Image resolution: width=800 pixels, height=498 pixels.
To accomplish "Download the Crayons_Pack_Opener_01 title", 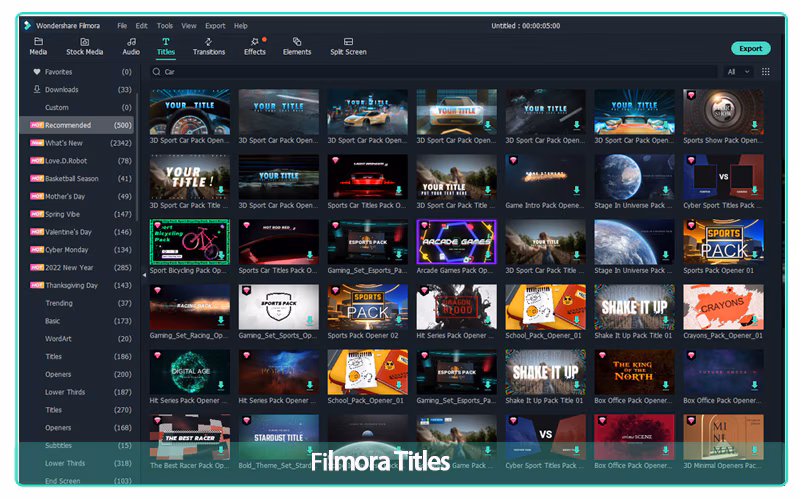I will (754, 320).
